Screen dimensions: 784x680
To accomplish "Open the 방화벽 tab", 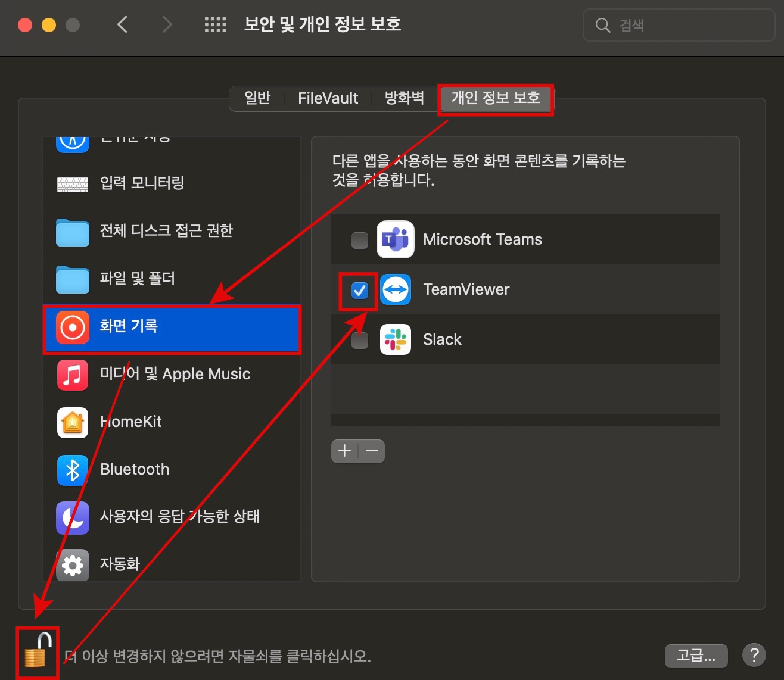I will coord(404,98).
